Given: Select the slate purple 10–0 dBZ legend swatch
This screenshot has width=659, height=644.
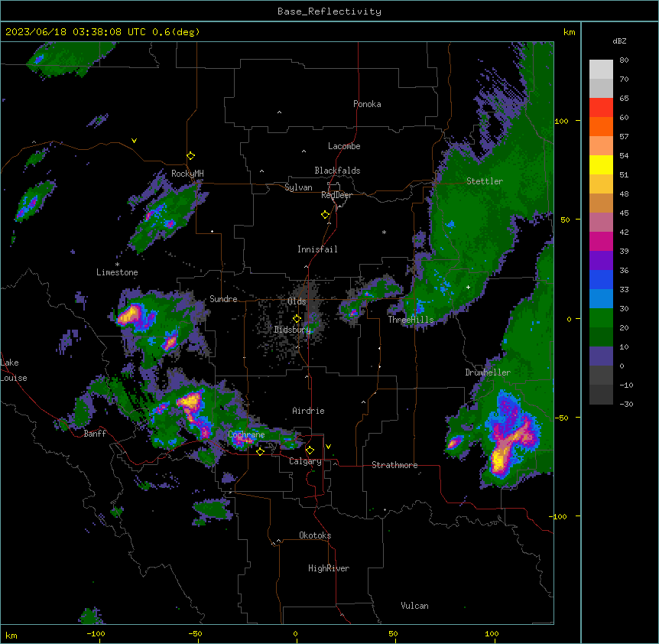Looking at the screenshot, I should click(601, 356).
